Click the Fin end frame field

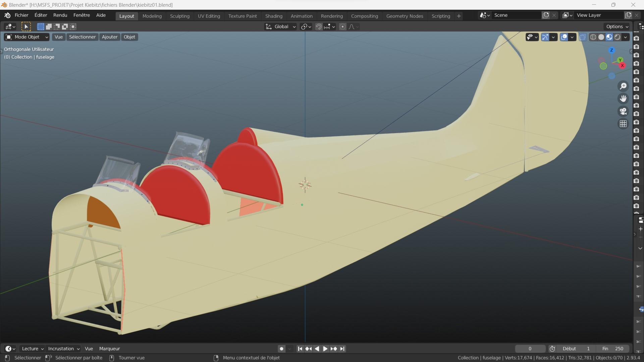point(612,349)
